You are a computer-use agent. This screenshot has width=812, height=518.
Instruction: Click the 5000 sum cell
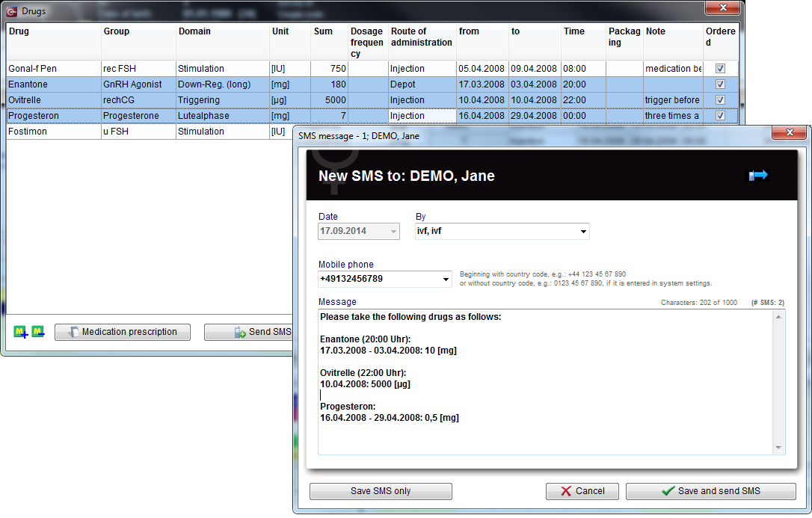(329, 100)
